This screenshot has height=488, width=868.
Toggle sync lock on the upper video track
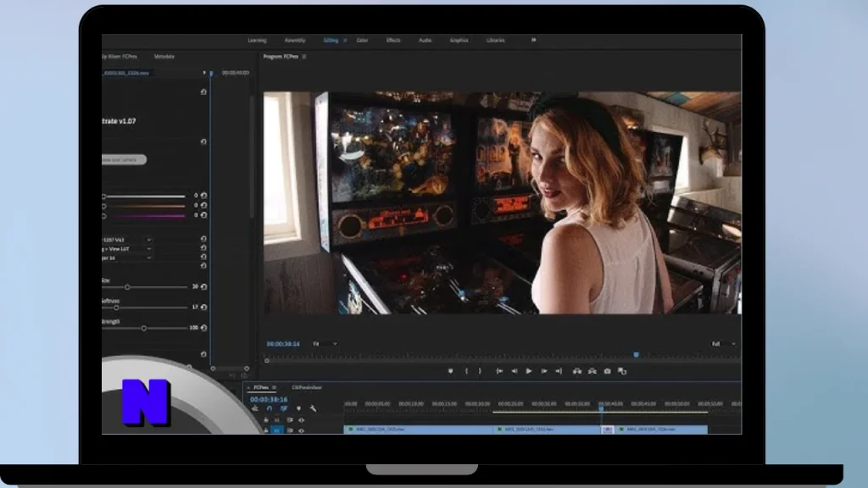290,420
